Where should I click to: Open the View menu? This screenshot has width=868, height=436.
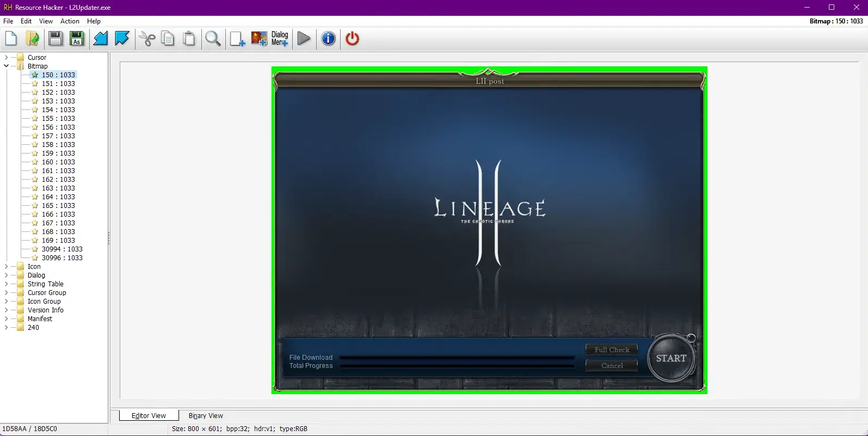point(46,21)
